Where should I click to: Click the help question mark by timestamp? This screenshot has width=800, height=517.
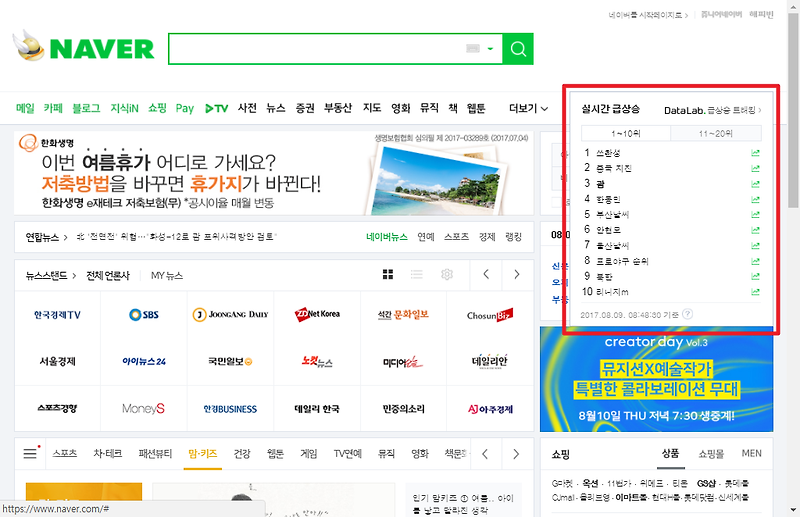688,314
